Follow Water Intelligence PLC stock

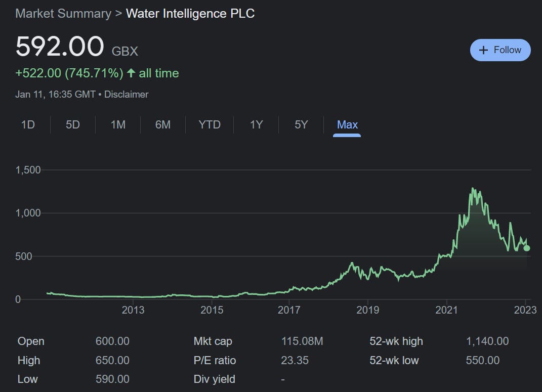(501, 50)
